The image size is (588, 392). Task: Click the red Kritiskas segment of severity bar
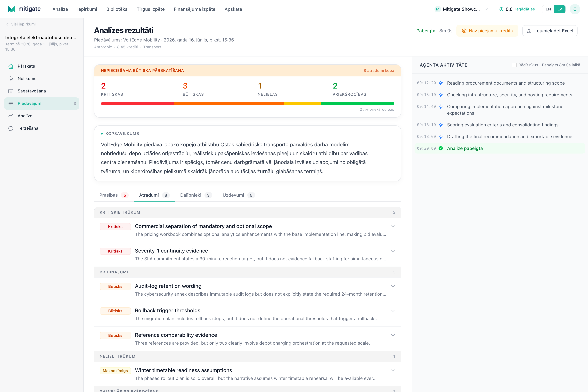[x=138, y=104]
